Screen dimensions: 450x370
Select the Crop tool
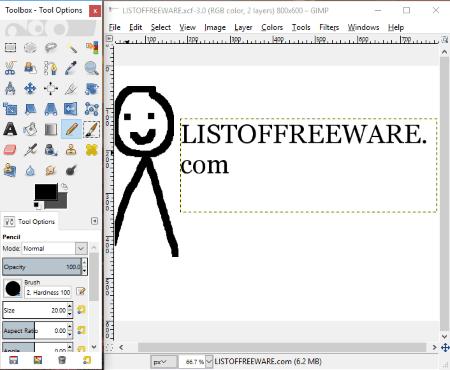pyautogui.click(x=71, y=89)
